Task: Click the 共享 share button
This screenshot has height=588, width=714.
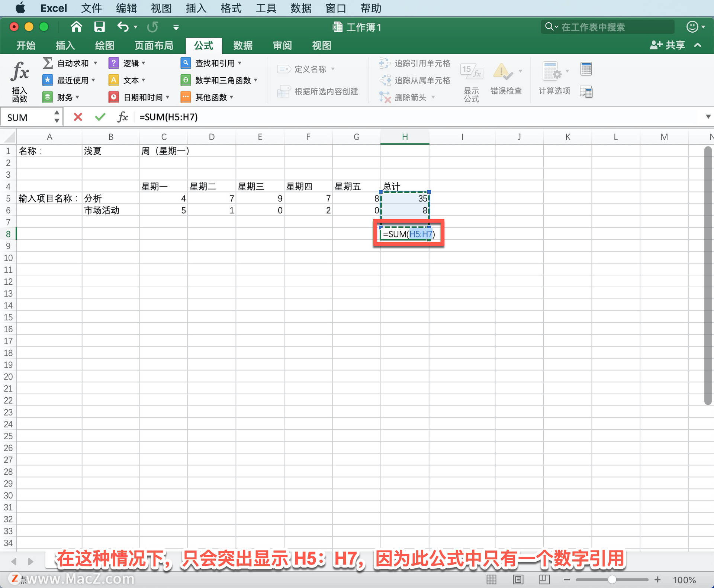Action: click(668, 45)
